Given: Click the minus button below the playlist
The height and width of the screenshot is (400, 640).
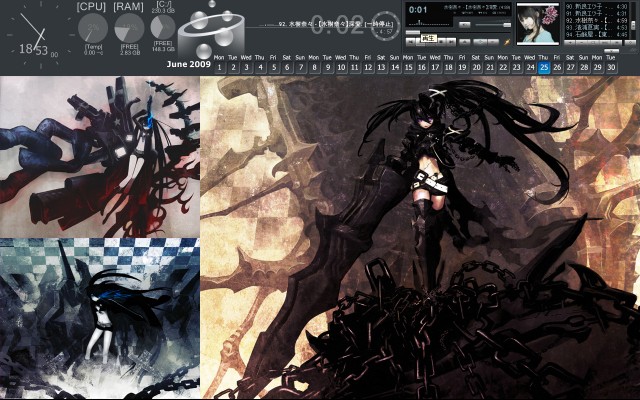Looking at the screenshot, I should pyautogui.click(x=582, y=42).
